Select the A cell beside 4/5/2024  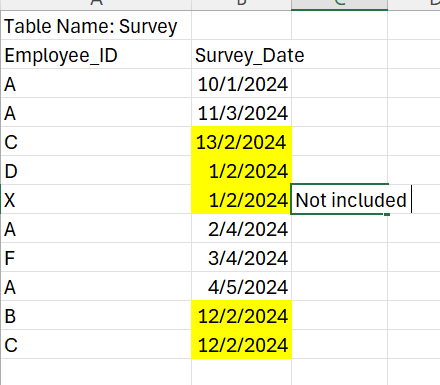click(96, 286)
